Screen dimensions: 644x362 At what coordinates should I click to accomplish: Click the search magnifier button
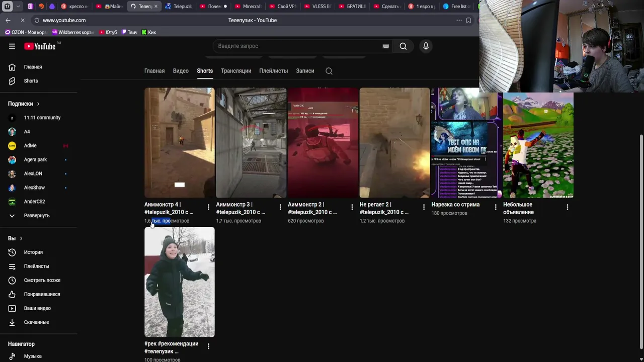click(403, 46)
